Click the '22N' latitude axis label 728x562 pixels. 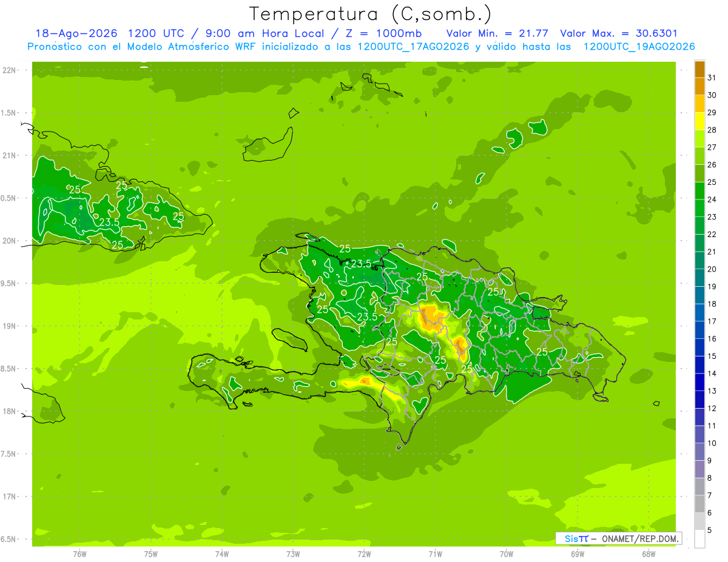point(9,70)
